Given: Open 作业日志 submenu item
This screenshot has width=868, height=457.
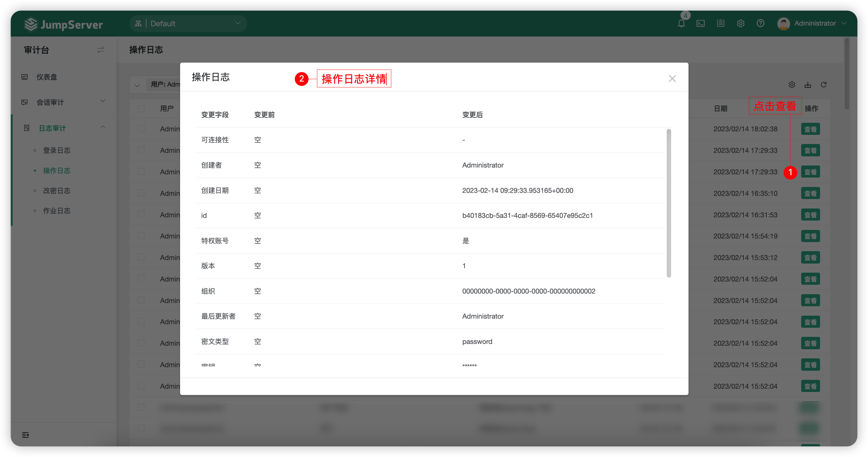Looking at the screenshot, I should click(x=56, y=211).
